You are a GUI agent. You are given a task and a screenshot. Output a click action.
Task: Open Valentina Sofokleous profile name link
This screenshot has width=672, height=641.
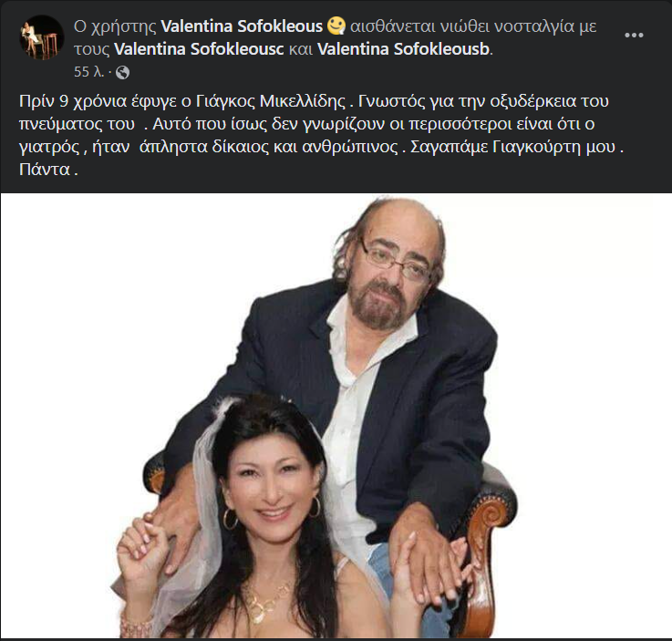click(242, 26)
